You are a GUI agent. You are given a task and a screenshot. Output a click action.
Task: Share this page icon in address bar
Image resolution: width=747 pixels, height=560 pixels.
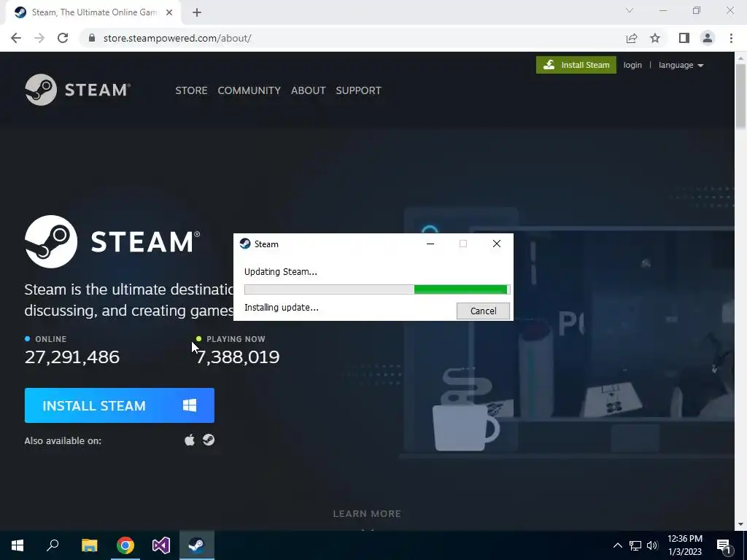(632, 38)
